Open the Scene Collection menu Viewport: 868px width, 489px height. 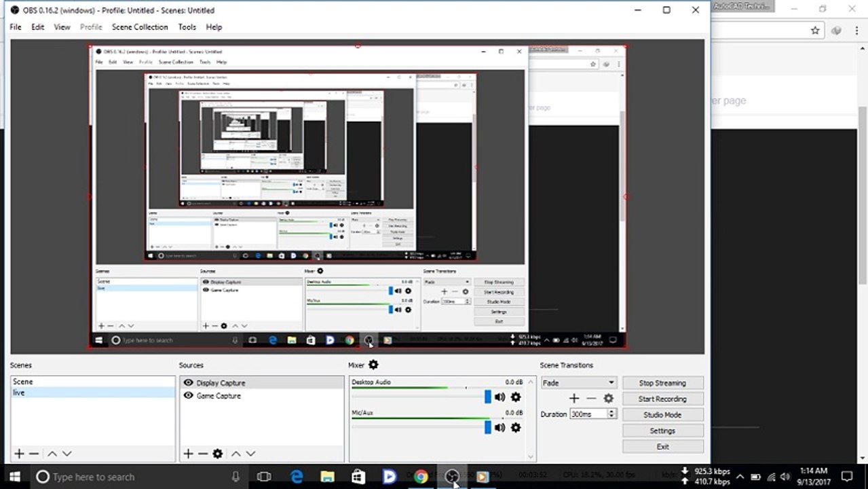(x=140, y=27)
